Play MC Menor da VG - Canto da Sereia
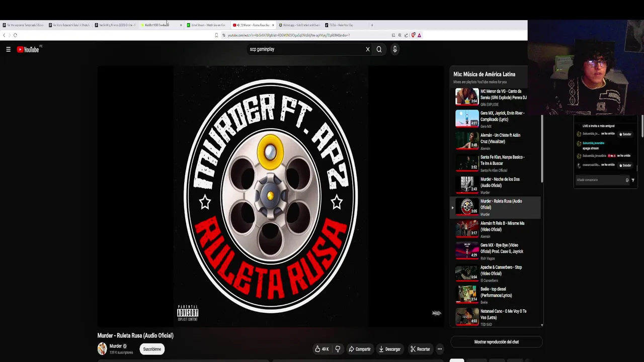The height and width of the screenshot is (362, 644). pos(495,97)
